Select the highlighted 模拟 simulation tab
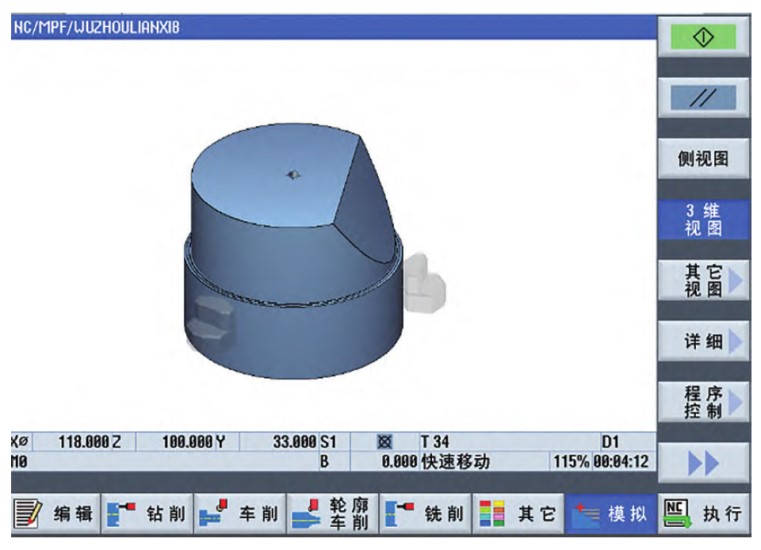 [x=612, y=513]
